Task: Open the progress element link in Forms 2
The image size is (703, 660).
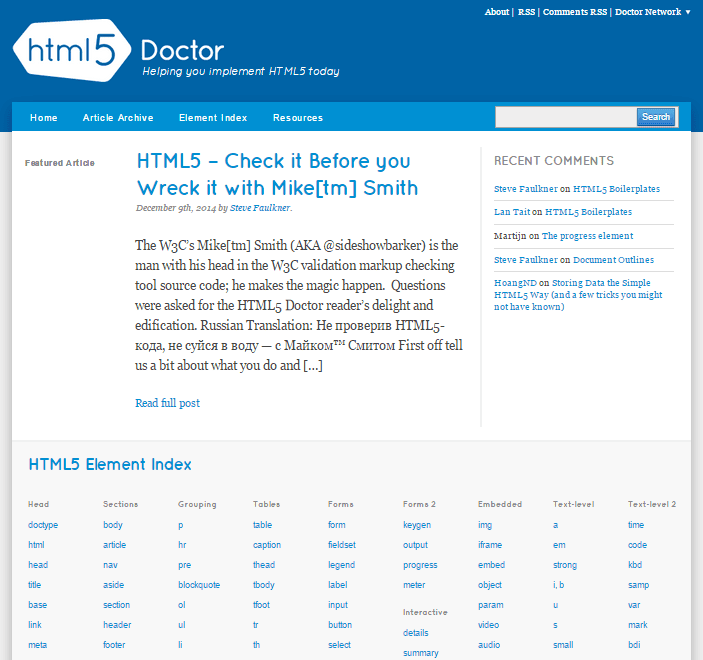Action: [420, 565]
